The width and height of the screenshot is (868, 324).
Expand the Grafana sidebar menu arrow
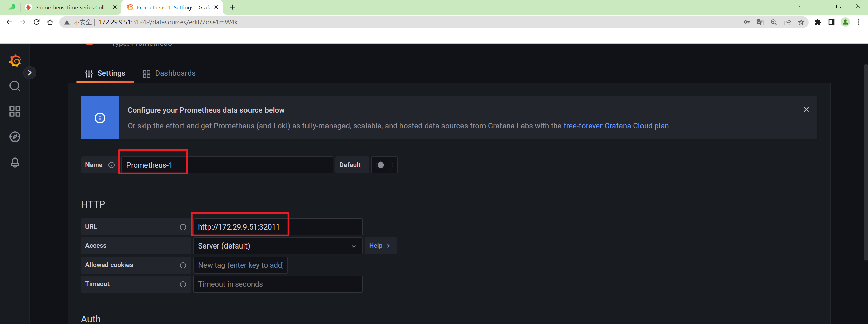click(x=29, y=73)
